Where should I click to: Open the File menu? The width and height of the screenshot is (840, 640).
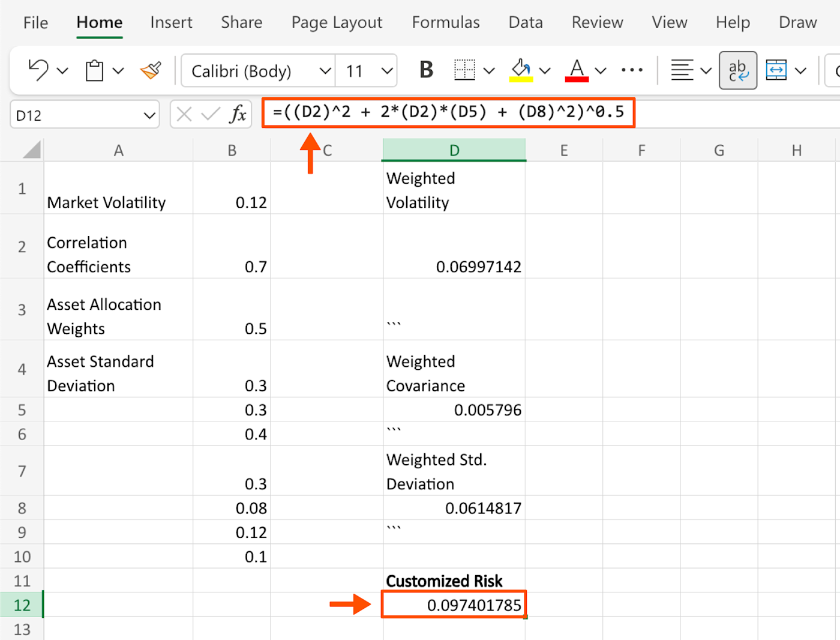[35, 23]
